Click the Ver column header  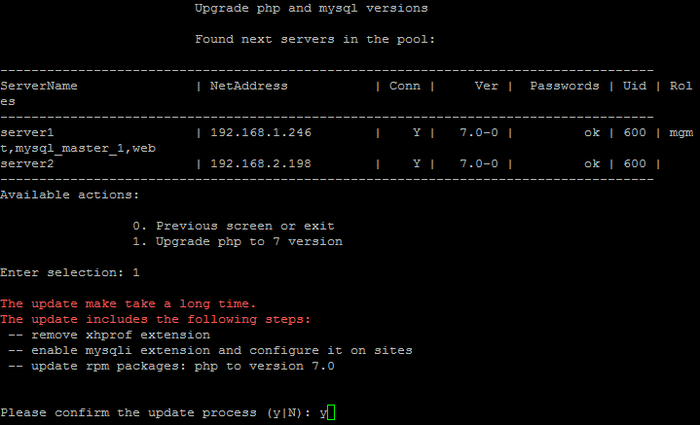pos(486,86)
